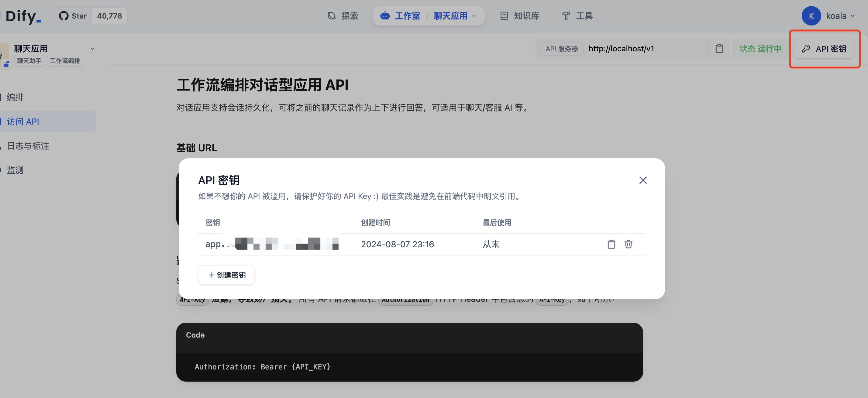868x398 pixels.
Task: Expand the 聊天应用 dropdown in top nav
Action: click(474, 16)
